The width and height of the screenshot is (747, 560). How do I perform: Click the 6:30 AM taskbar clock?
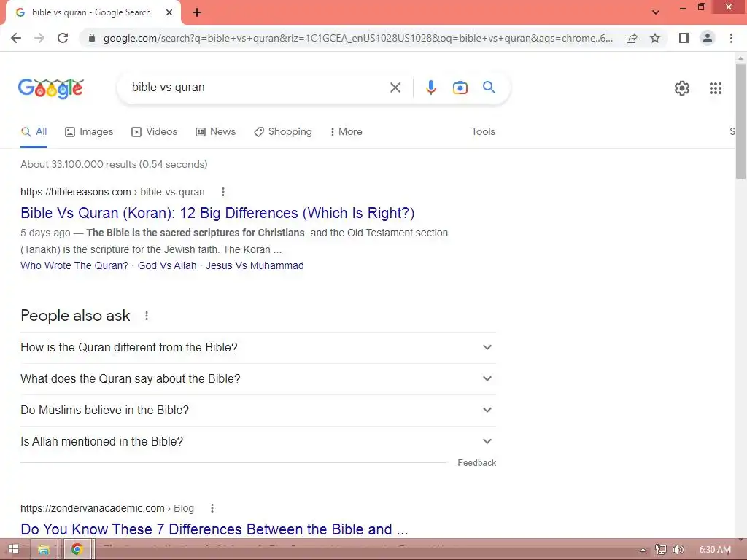coord(715,550)
